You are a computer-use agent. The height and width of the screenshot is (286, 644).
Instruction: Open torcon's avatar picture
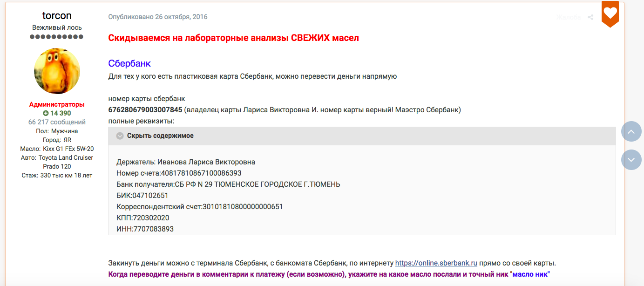click(x=57, y=71)
